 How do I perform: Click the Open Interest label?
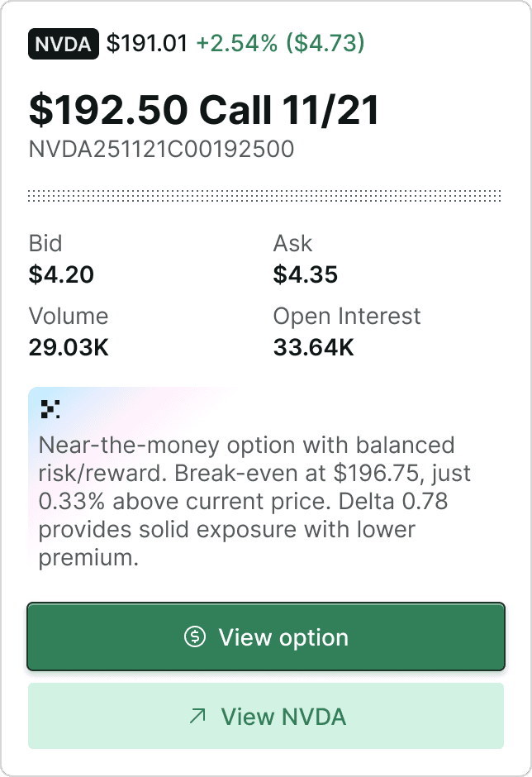[x=347, y=316]
